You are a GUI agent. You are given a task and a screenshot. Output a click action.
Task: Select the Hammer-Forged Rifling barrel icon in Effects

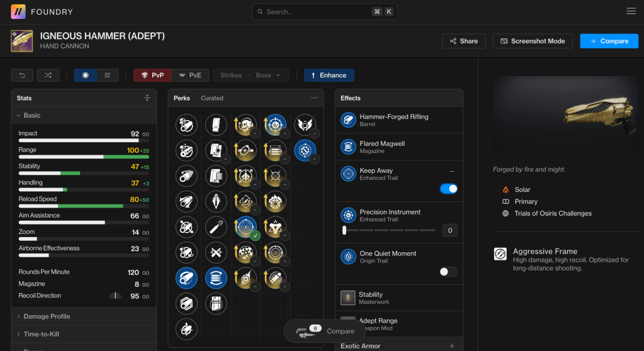[348, 120]
